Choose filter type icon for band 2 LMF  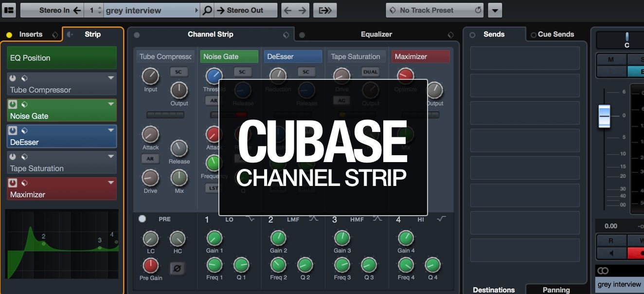(314, 219)
